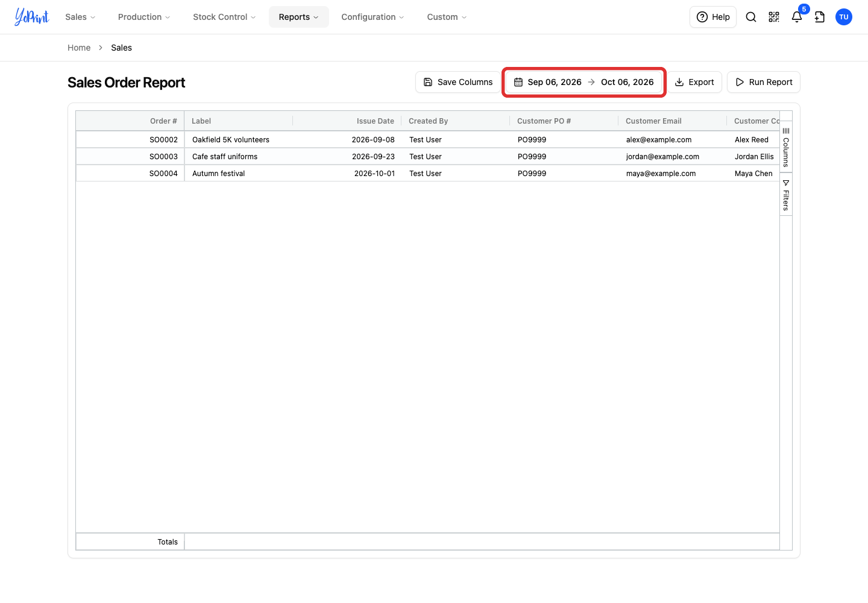Open the YoPrint logo home link
Image resolution: width=868 pixels, height=603 pixels.
coord(32,17)
